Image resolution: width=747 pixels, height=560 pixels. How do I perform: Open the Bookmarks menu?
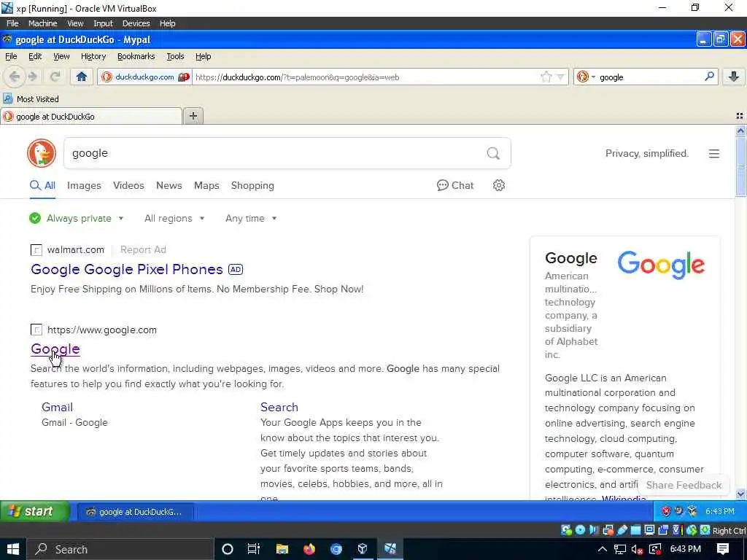[136, 56]
